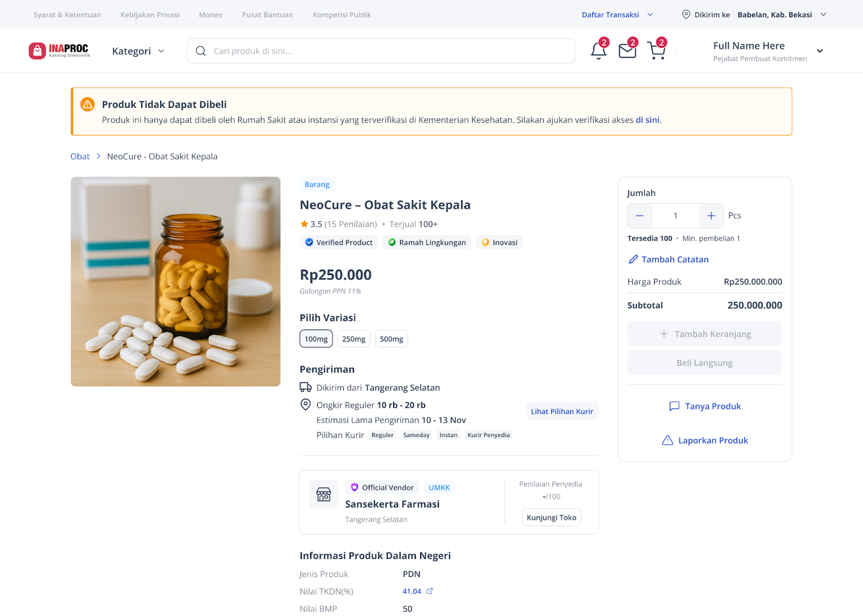
Task: Open the notifications bell icon
Action: [x=598, y=51]
